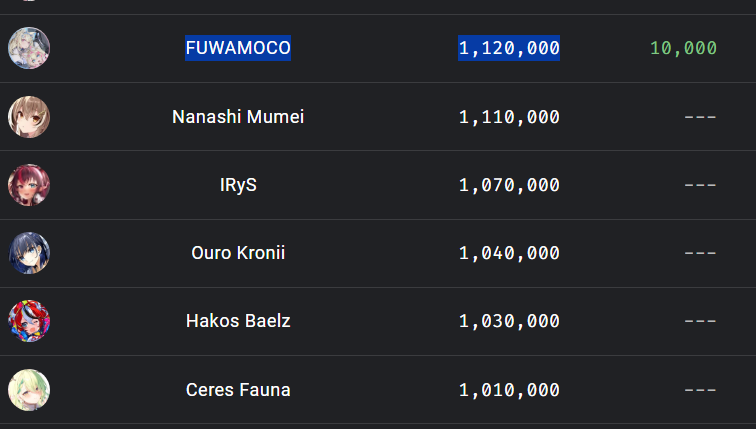Open the Hakos Baelz name link
This screenshot has width=756, height=429.
click(238, 321)
